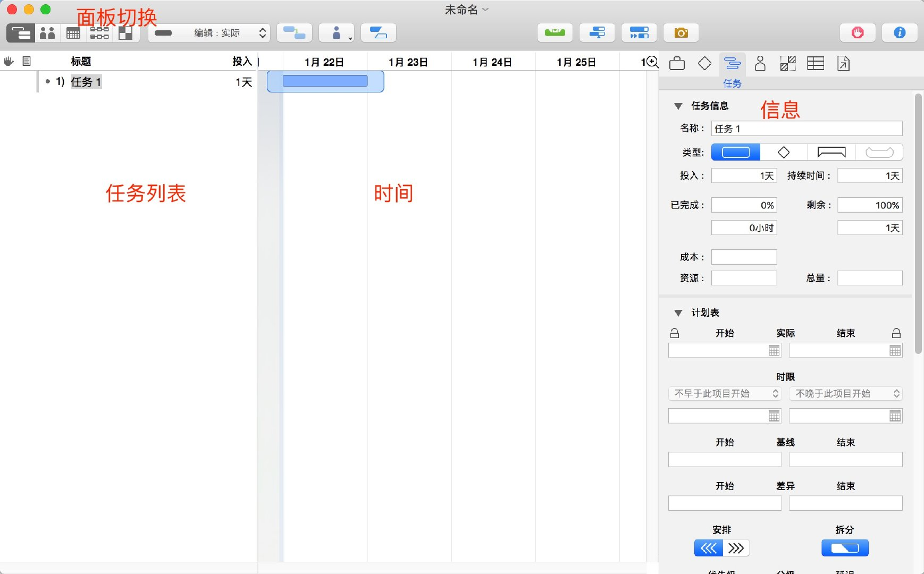Open the Resource person inspector tab
The width and height of the screenshot is (924, 574).
760,64
